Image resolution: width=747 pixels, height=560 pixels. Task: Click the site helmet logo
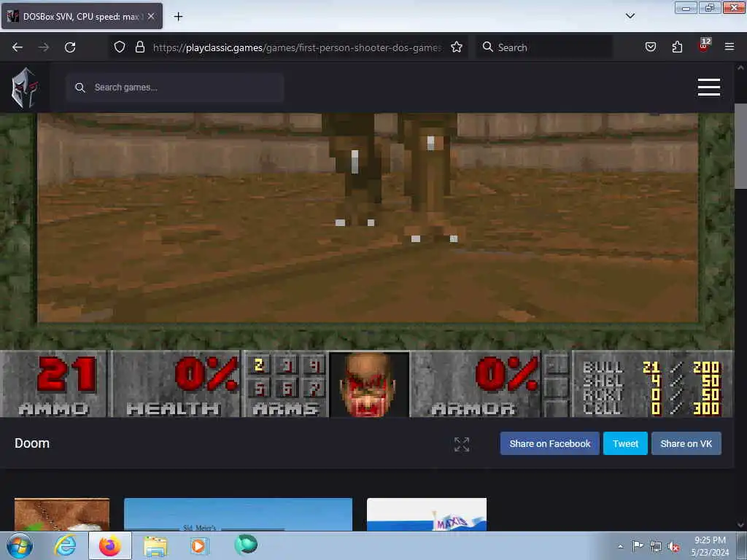[x=24, y=87]
